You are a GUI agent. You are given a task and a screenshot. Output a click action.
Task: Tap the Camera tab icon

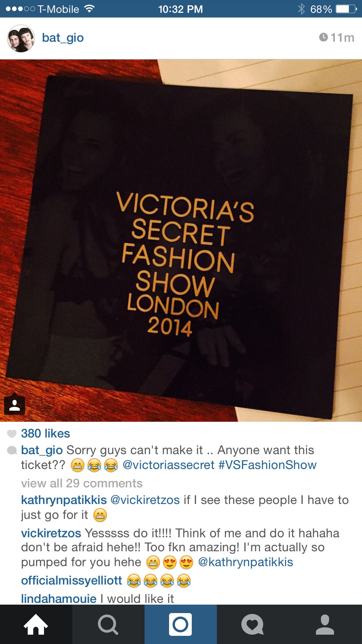[x=180, y=624]
